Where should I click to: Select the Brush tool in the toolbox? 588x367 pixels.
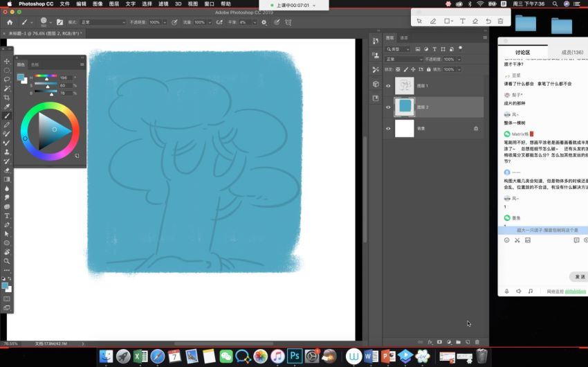click(7, 116)
